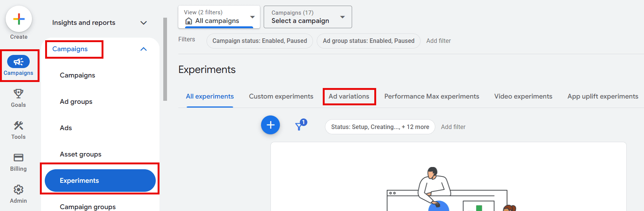Switch to the Video experiments tab

click(523, 96)
